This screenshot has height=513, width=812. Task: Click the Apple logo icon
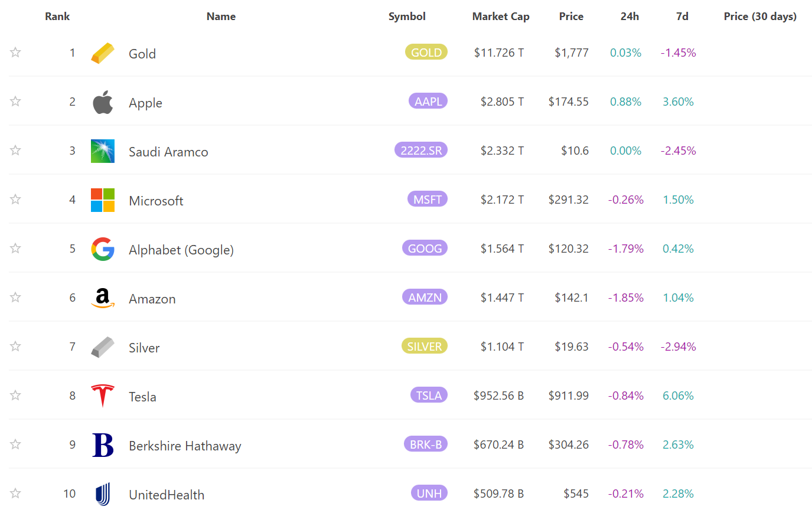click(103, 102)
